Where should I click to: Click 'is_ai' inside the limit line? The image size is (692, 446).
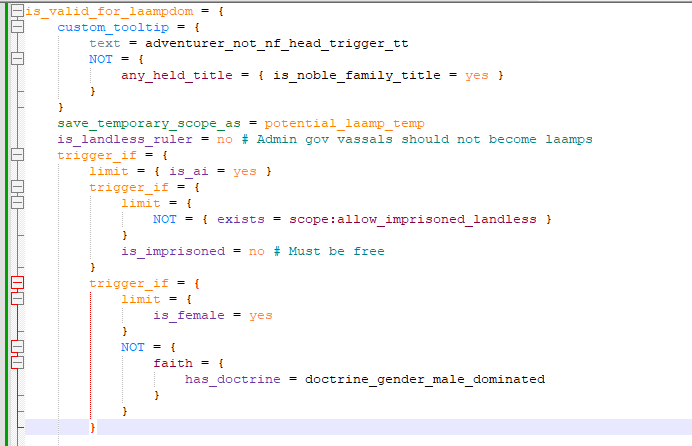[189, 171]
